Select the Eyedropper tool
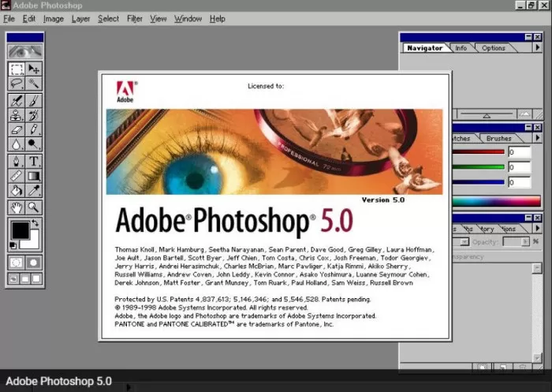This screenshot has width=552, height=392. [x=34, y=190]
